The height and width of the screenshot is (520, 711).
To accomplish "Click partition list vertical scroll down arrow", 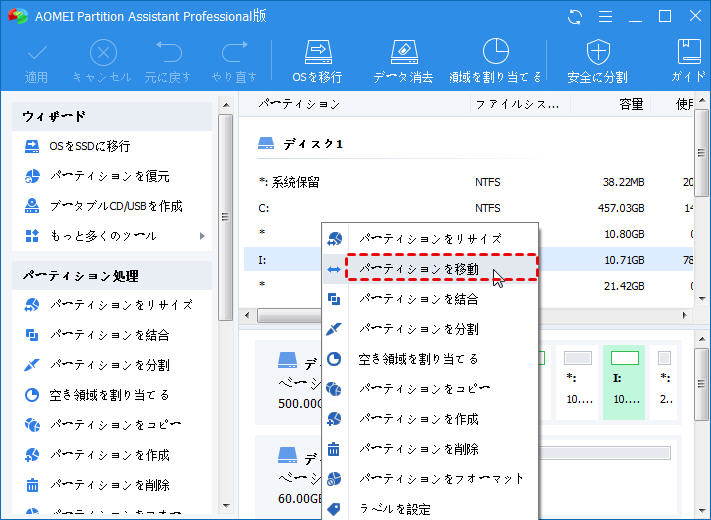I will (702, 298).
